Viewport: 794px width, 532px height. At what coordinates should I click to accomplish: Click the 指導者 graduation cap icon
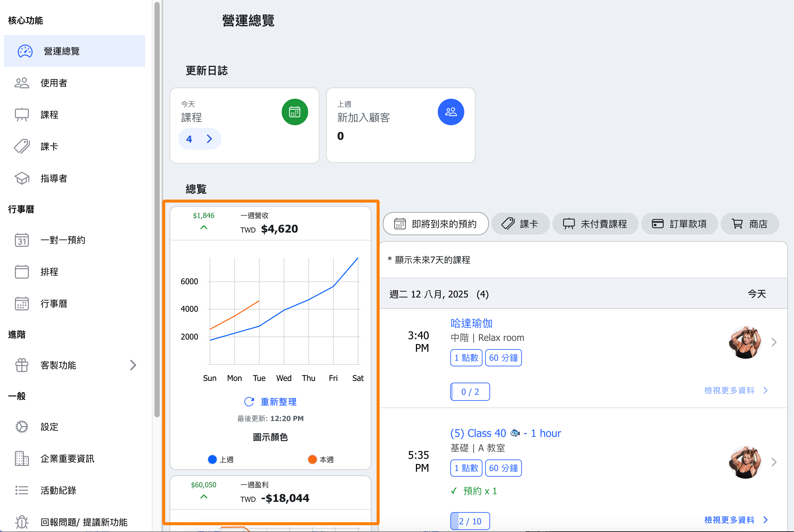22,178
